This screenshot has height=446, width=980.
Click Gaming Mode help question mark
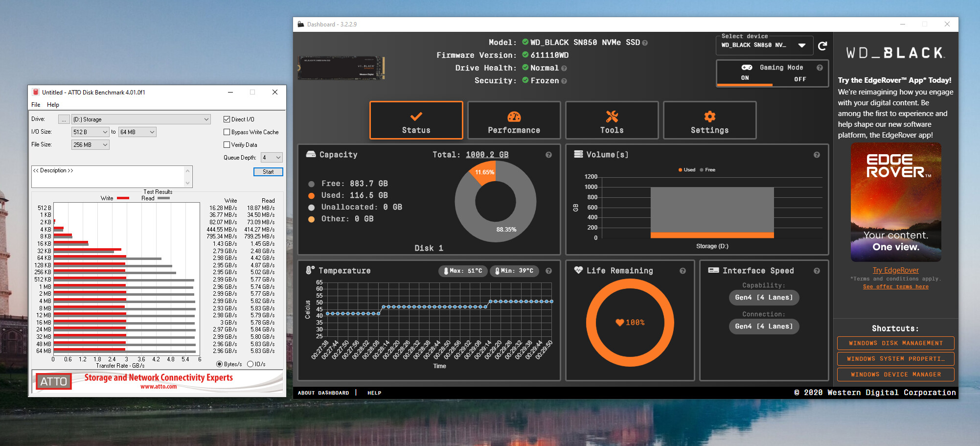point(820,68)
